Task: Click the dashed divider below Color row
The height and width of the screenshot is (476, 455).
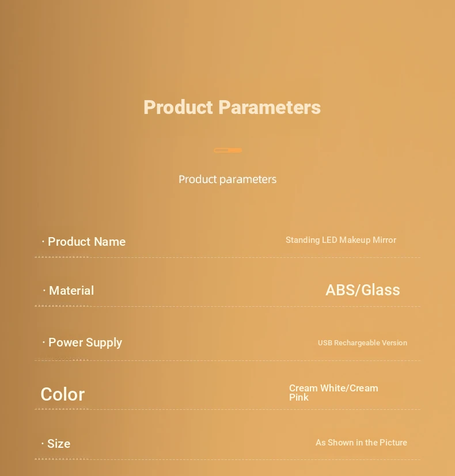Action: click(x=227, y=409)
